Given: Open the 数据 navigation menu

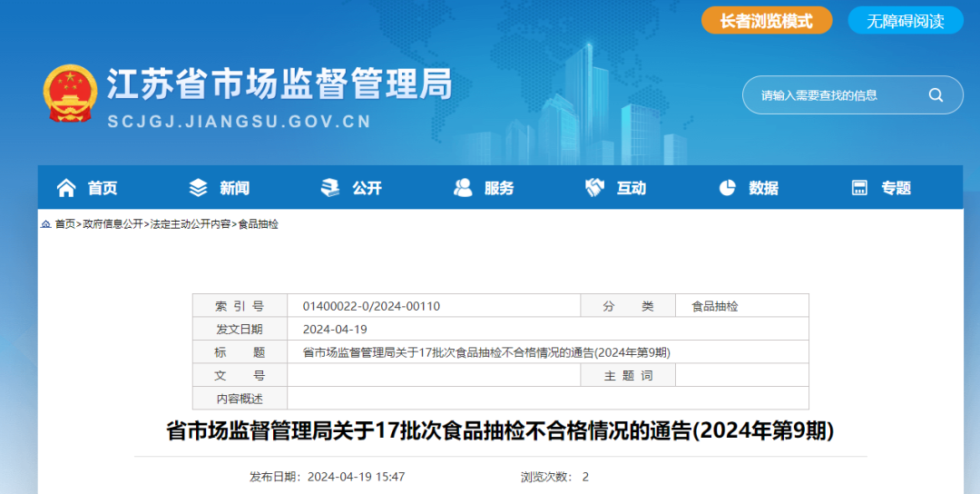Looking at the screenshot, I should click(763, 188).
